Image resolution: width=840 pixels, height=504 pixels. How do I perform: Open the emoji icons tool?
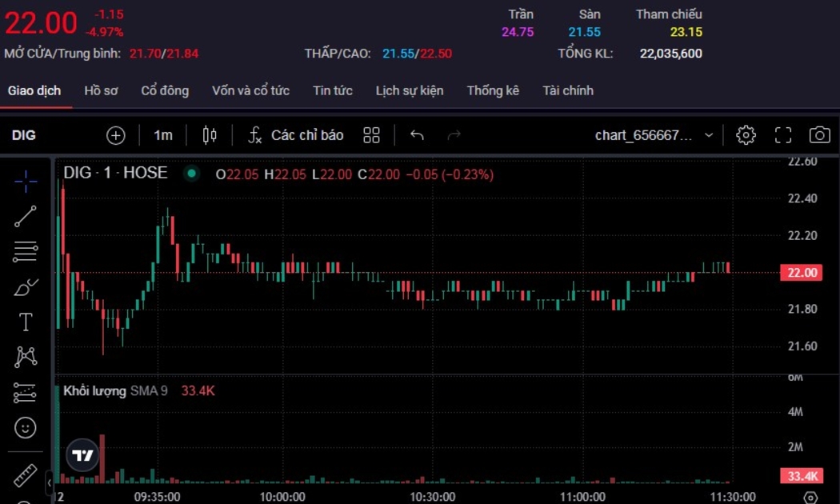click(26, 428)
